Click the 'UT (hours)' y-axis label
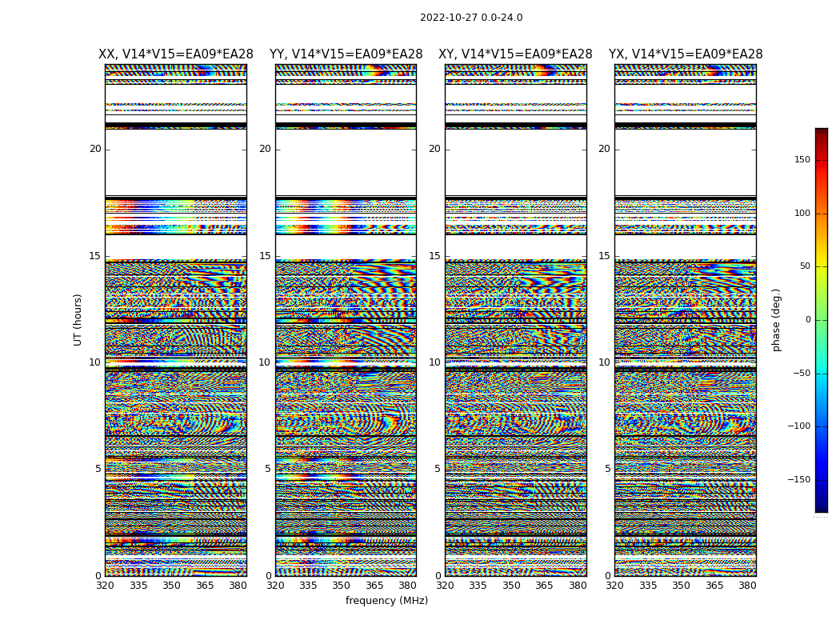 click(78, 320)
